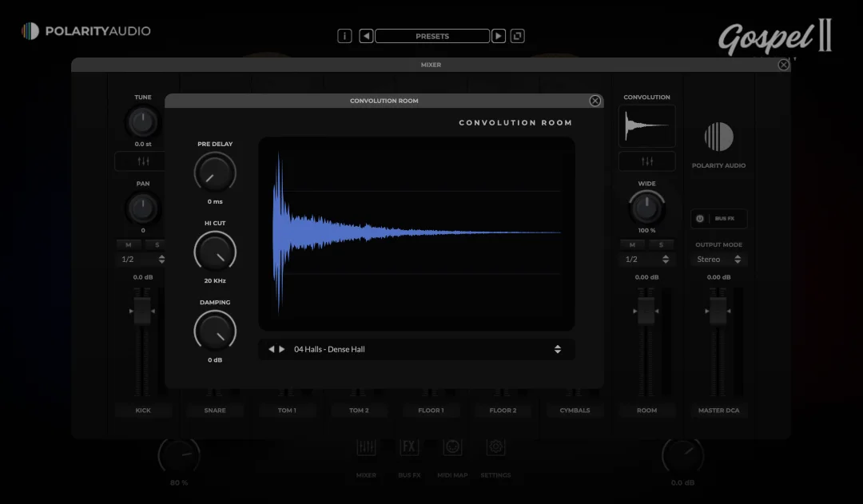Select next impulse response arrow
This screenshot has width=863, height=504.
[281, 349]
